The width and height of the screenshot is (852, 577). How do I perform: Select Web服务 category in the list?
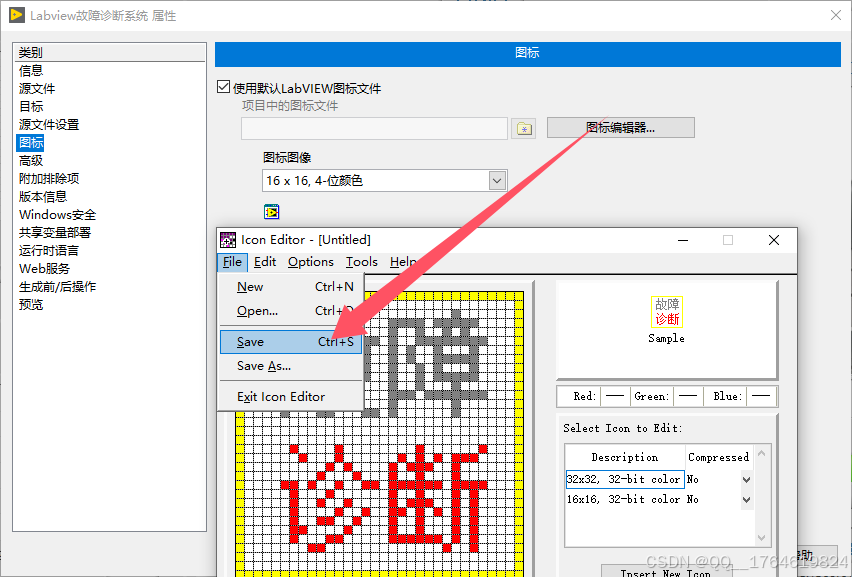click(45, 268)
